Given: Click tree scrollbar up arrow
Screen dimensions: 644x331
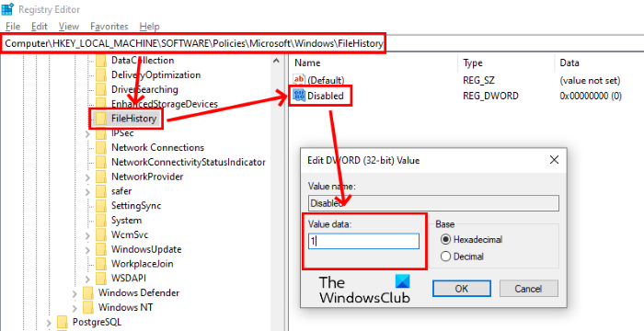Looking at the screenshot, I should tap(276, 61).
